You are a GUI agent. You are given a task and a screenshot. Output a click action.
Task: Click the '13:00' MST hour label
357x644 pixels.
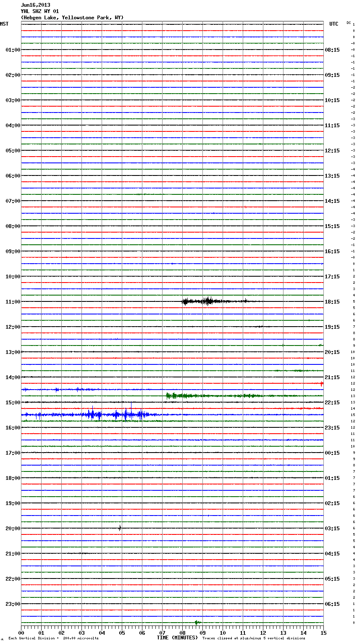tap(13, 352)
